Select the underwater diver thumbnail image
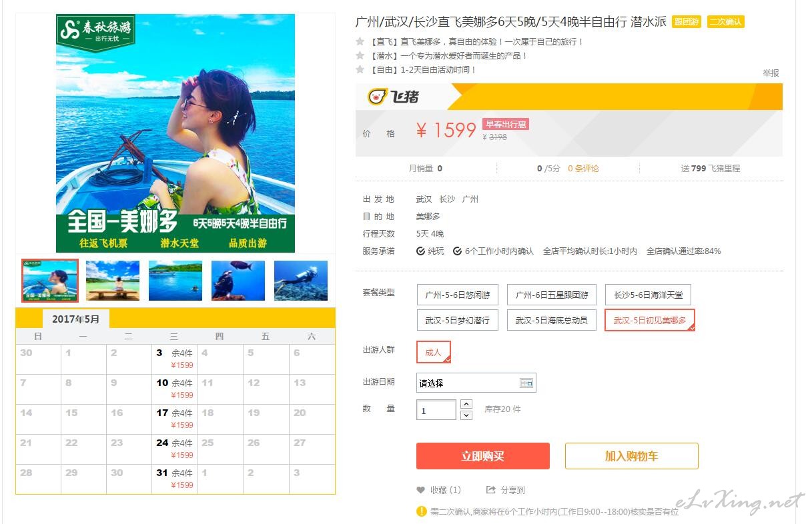 click(x=301, y=280)
